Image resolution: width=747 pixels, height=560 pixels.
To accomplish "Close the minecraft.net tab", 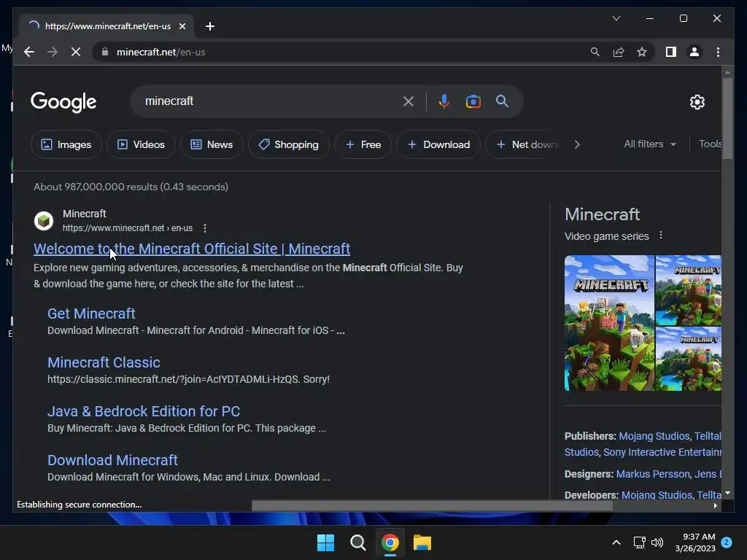I will click(x=182, y=26).
